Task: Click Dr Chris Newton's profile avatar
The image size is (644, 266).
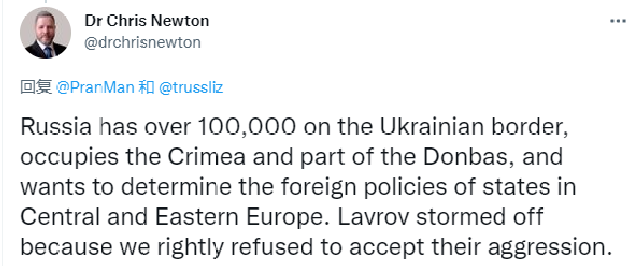Action: click(x=45, y=33)
